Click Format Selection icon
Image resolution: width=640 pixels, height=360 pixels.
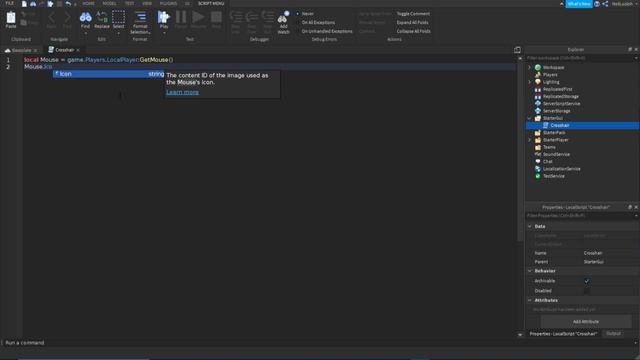click(140, 17)
